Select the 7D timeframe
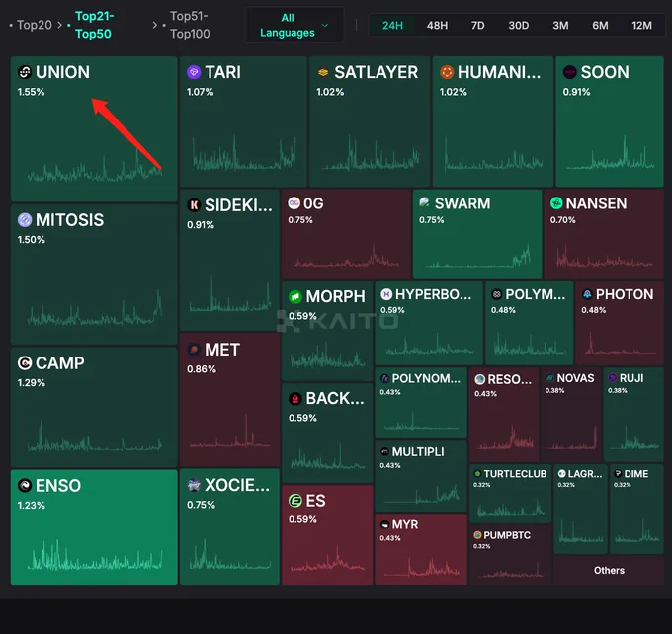The image size is (672, 634). pos(478,26)
